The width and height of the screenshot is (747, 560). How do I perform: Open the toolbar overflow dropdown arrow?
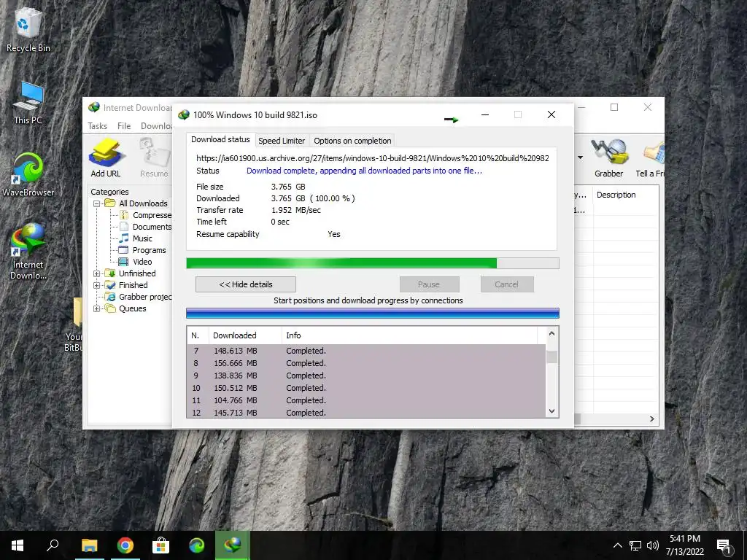580,157
